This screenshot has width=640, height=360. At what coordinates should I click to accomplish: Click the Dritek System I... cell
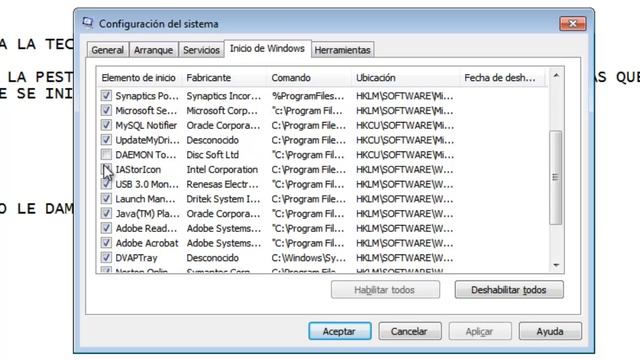(x=223, y=199)
